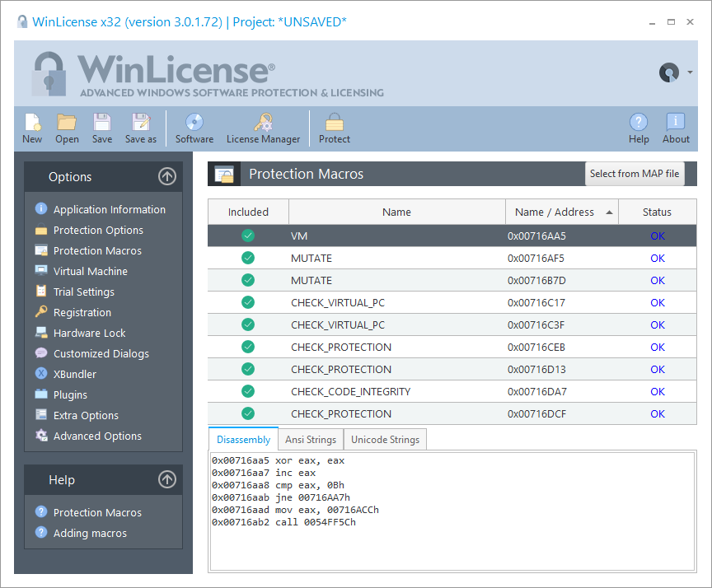
Task: Click the 'call 0054FF5Ch' disassembly line
Action: point(283,522)
